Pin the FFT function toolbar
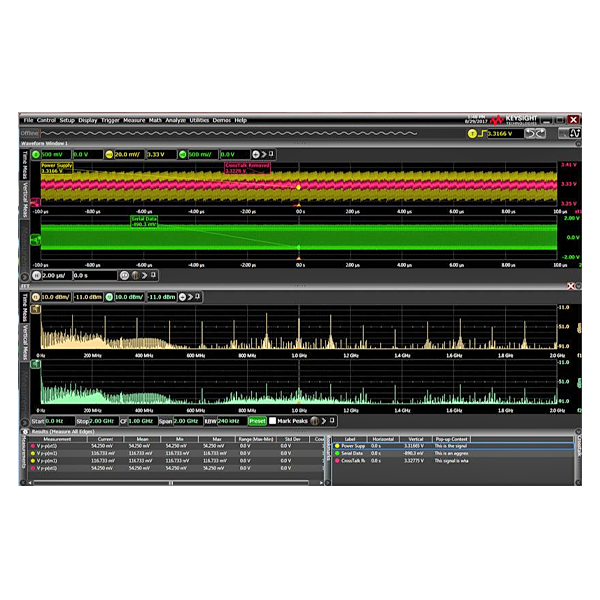This screenshot has height=600, width=600. (197, 297)
